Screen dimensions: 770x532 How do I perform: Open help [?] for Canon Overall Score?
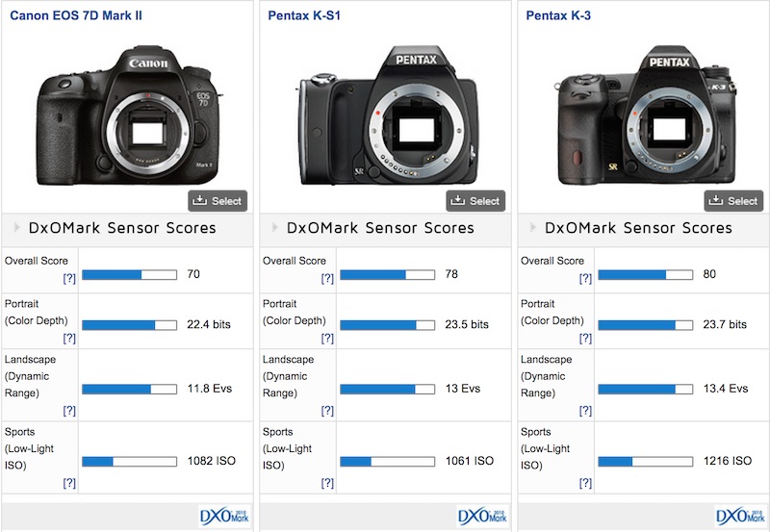click(69, 278)
